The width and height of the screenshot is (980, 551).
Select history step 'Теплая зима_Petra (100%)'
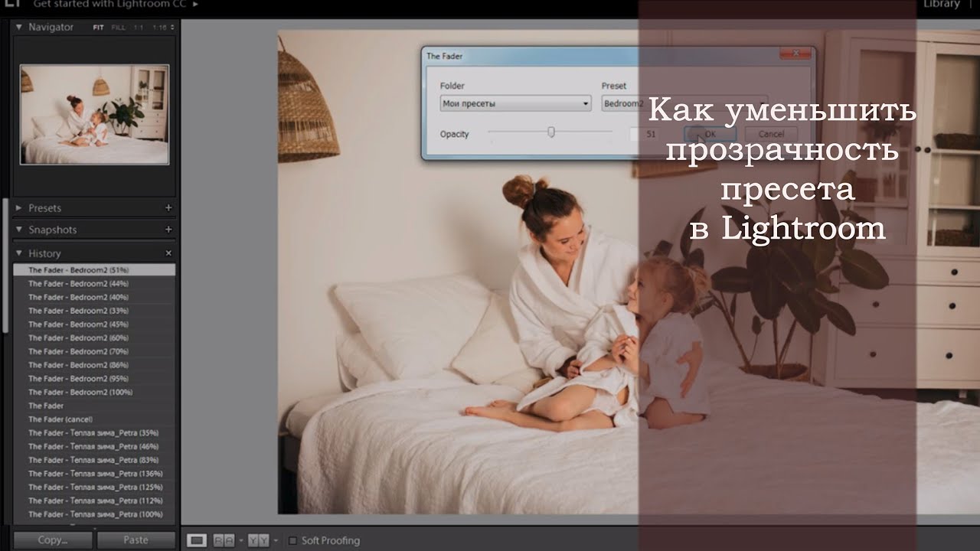[94, 514]
